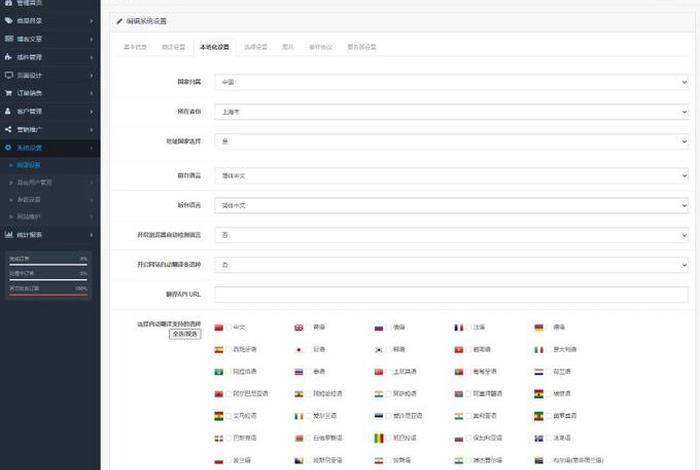This screenshot has height=470, width=700.
Task: Click the France flag next to 法语
Action: point(458,328)
